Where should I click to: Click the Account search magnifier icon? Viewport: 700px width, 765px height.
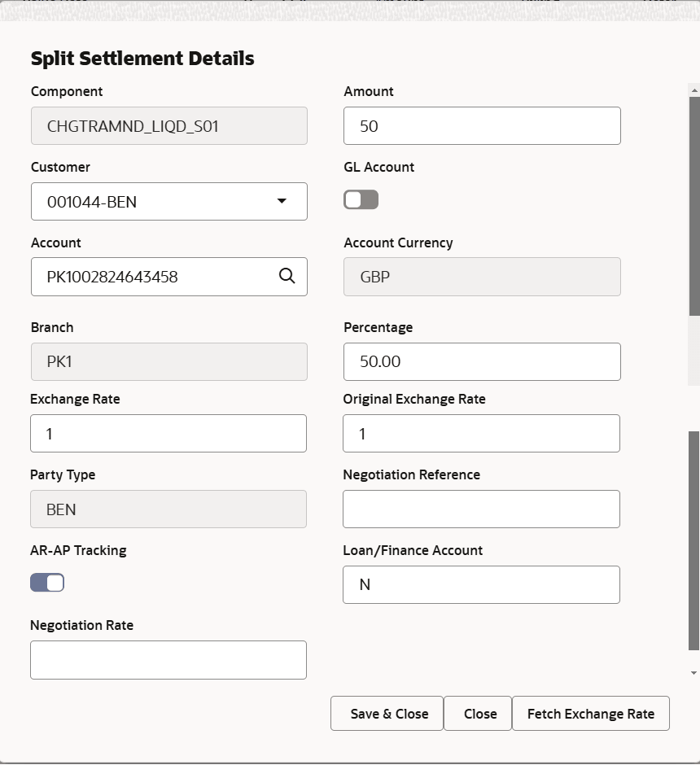click(x=287, y=277)
